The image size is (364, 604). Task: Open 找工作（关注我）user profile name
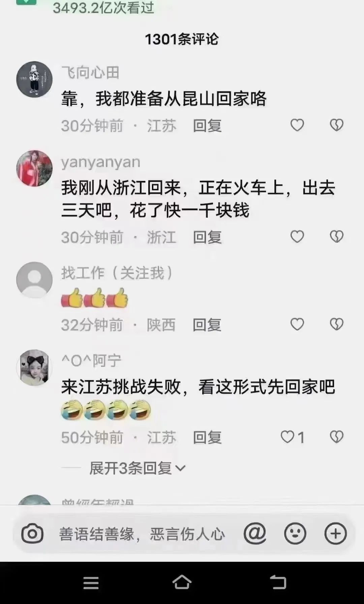(117, 273)
